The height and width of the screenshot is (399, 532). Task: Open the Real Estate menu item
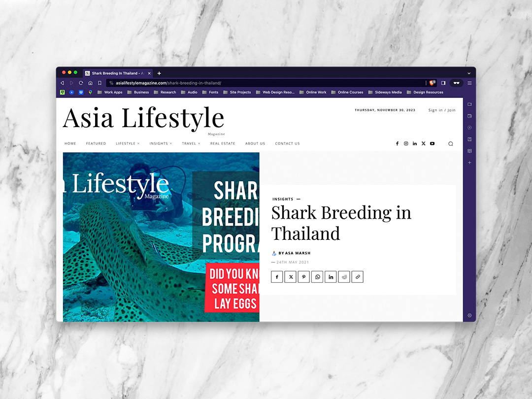223,143
